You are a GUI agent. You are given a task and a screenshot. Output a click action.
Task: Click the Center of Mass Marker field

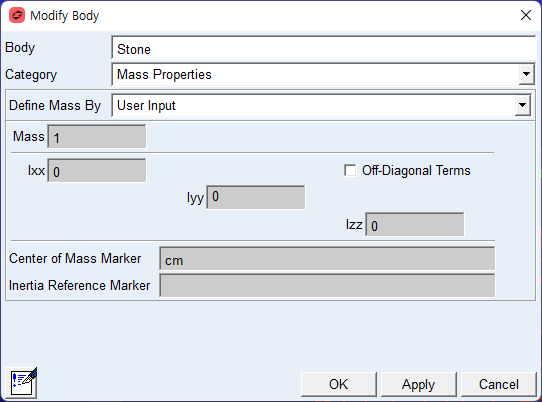327,259
